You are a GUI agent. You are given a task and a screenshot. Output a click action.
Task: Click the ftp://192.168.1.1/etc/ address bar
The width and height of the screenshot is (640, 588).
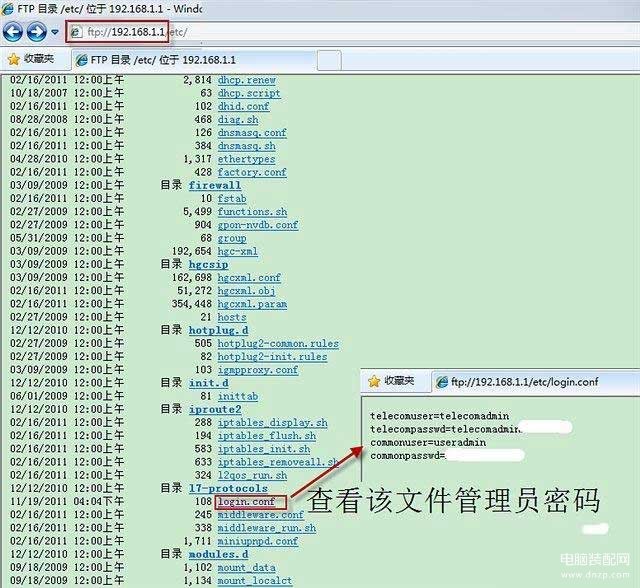click(x=351, y=32)
